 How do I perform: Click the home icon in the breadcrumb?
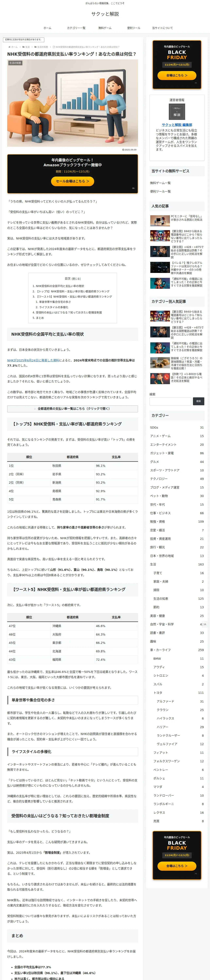pos(9,47)
